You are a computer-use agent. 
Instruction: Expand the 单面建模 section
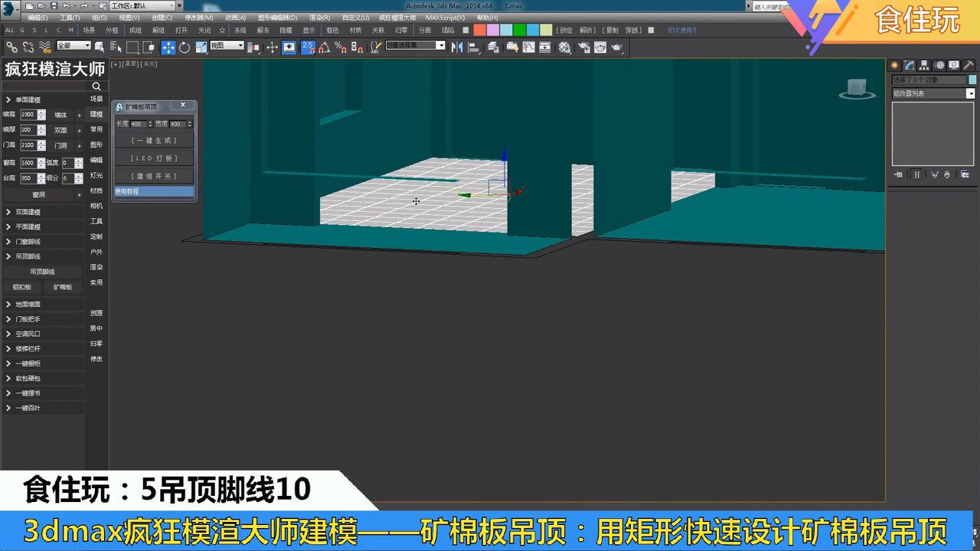[x=42, y=100]
